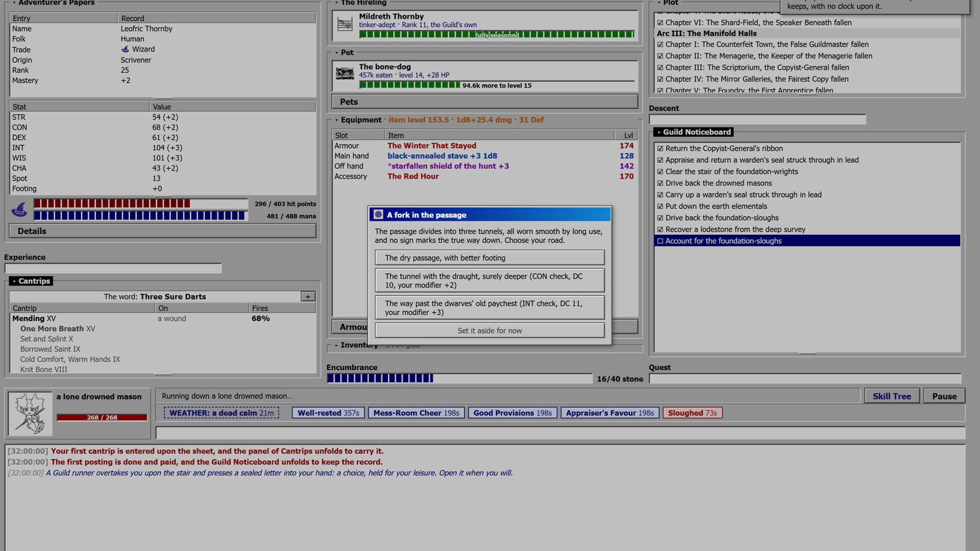The height and width of the screenshot is (551, 980).
Task: Click the Experience progress bar
Action: [113, 268]
